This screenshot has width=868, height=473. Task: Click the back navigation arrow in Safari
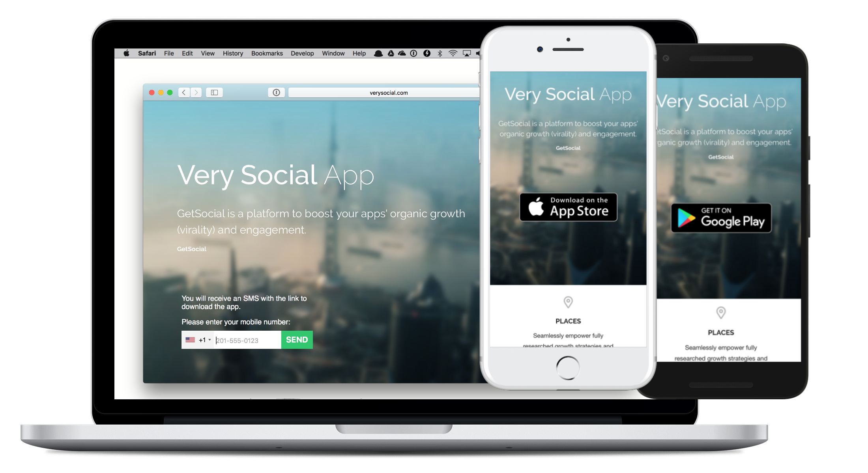tap(183, 92)
